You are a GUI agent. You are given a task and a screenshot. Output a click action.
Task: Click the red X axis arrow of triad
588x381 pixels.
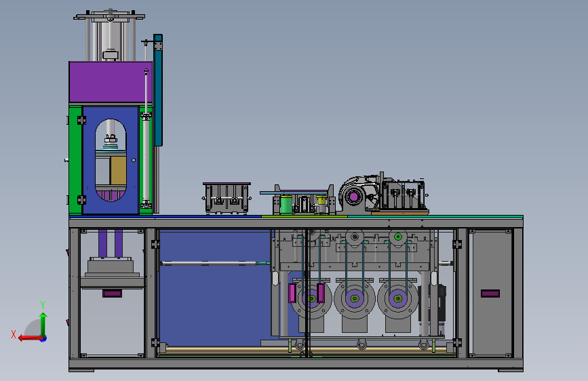click(29, 338)
